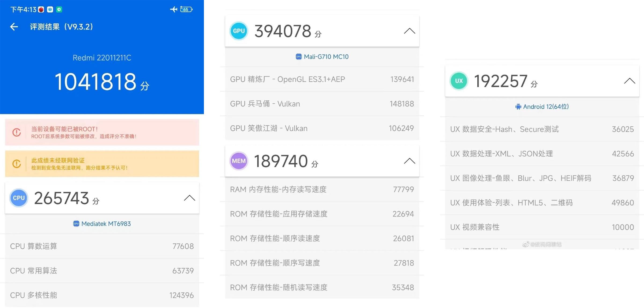The height and width of the screenshot is (308, 644).
Task: Open the Mali-G710 MC10 link
Action: pyautogui.click(x=322, y=57)
